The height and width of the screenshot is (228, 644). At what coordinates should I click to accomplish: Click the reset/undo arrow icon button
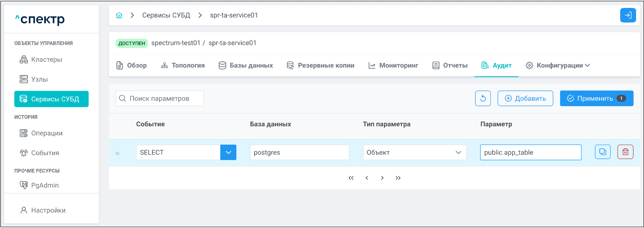point(483,98)
